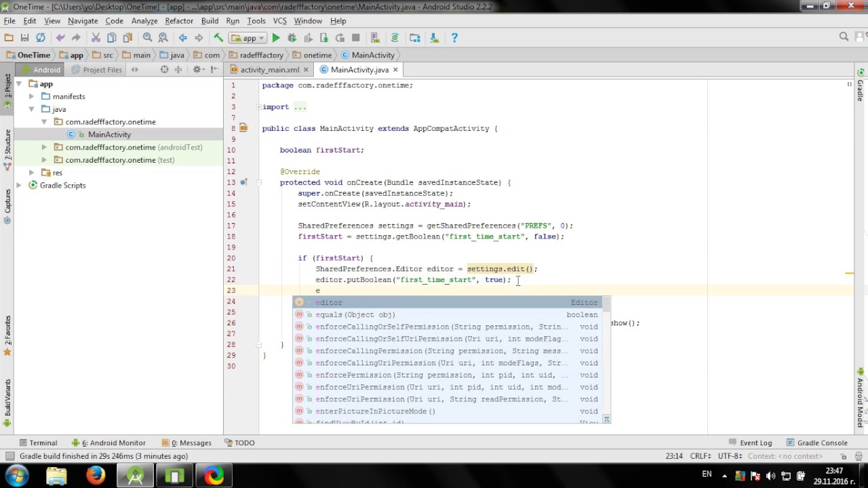Click the Save All toolbar icon
This screenshot has height=488, width=868.
point(24,38)
